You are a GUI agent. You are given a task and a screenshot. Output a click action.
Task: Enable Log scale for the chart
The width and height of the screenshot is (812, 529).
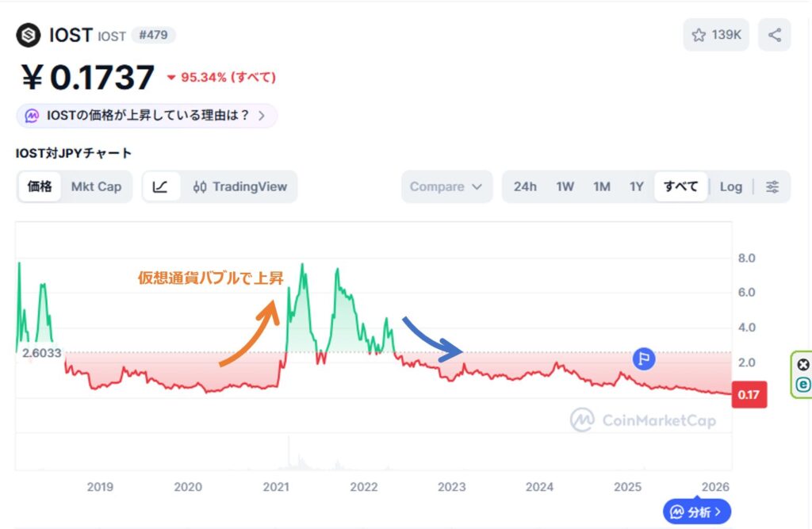point(730,186)
